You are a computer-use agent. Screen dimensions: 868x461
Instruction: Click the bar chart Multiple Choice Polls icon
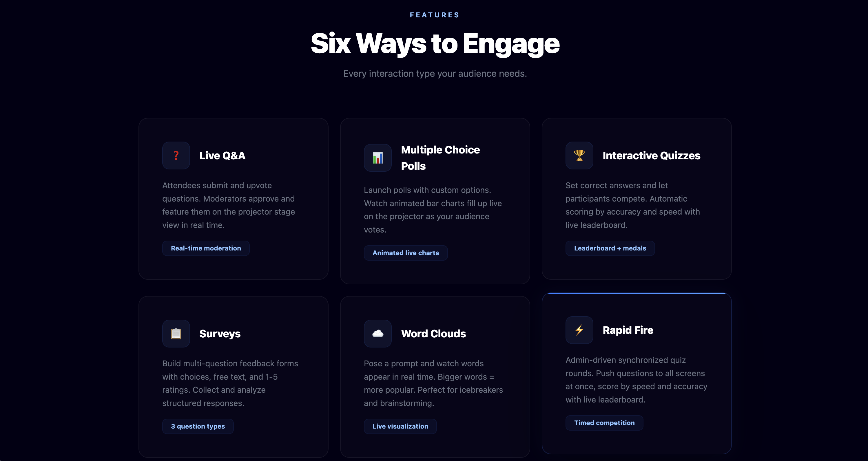coord(378,158)
